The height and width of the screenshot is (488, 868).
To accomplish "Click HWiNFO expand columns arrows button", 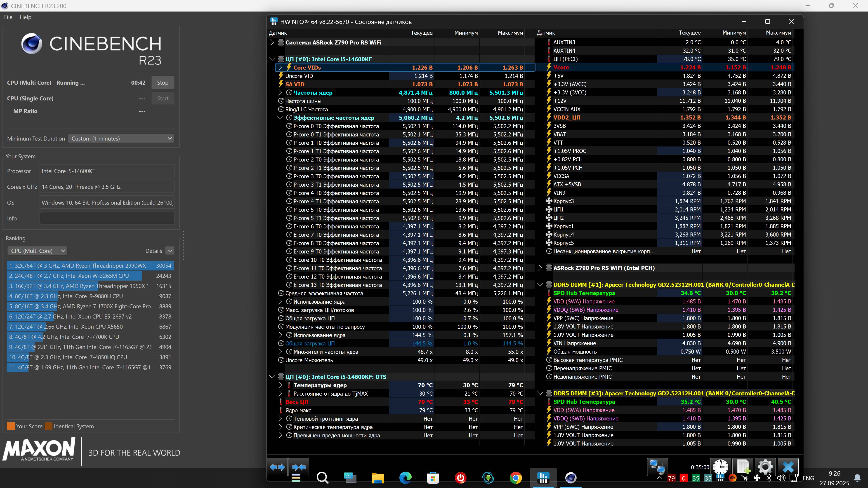I will coord(277,467).
